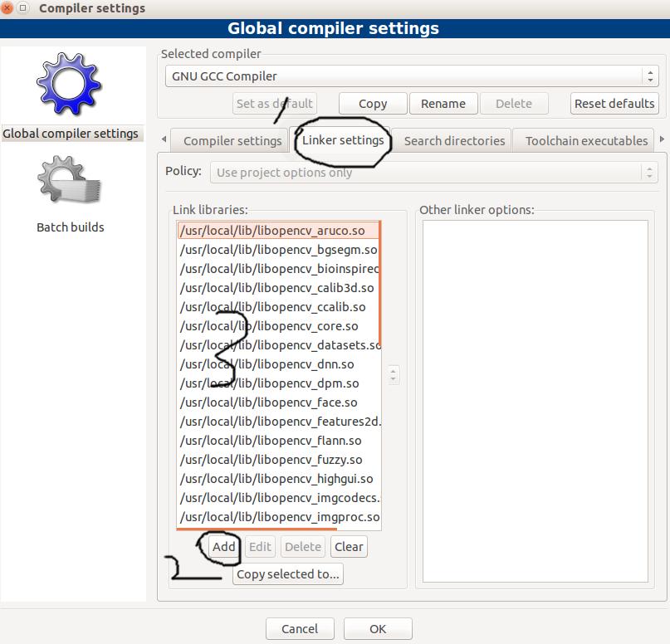This screenshot has width=670, height=644.
Task: Select libopencv_features2d library entry
Action: [279, 422]
